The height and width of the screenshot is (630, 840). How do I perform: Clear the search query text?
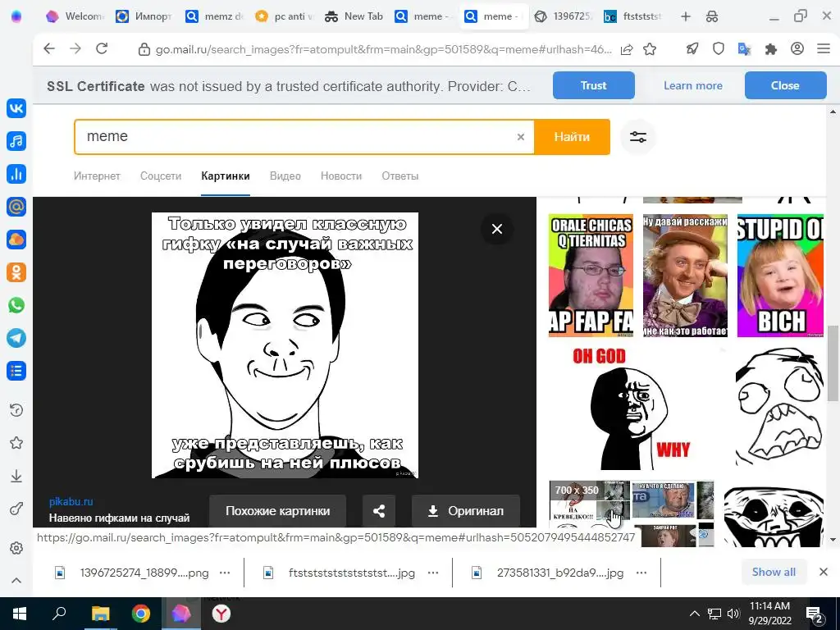click(521, 137)
